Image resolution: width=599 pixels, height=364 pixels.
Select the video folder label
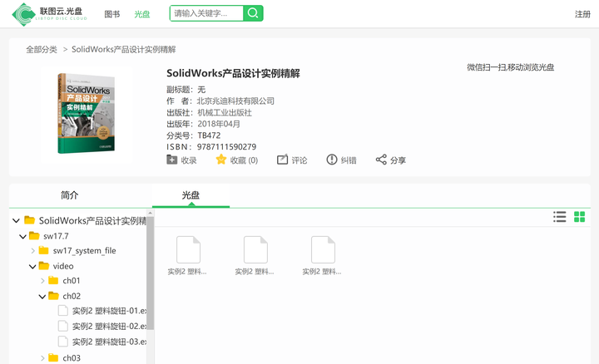[63, 266]
